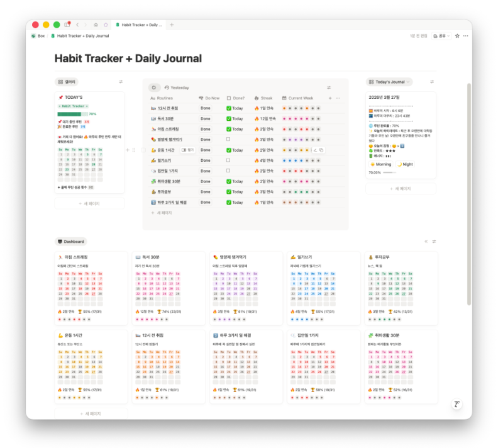Image resolution: width=503 pixels, height=448 pixels.
Task: Open the home icon in the tab bar
Action: click(x=96, y=25)
